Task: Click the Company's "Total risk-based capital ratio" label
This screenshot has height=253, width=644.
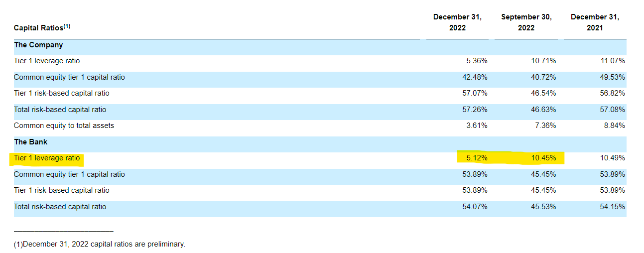Action: [x=60, y=110]
